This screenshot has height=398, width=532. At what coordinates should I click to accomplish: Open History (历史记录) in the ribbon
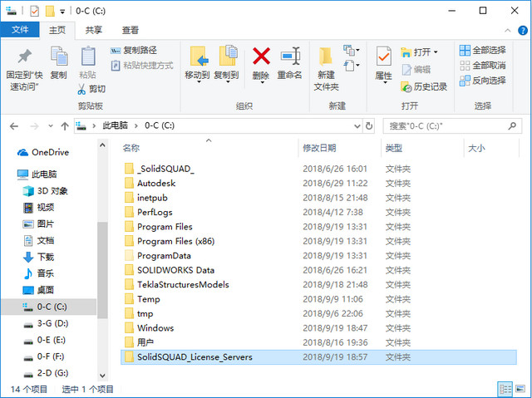[424, 86]
